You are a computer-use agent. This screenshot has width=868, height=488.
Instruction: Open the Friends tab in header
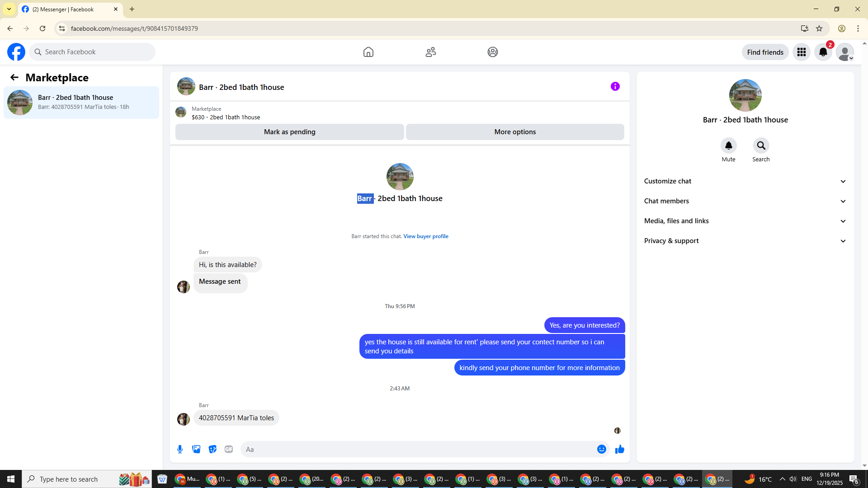(430, 52)
